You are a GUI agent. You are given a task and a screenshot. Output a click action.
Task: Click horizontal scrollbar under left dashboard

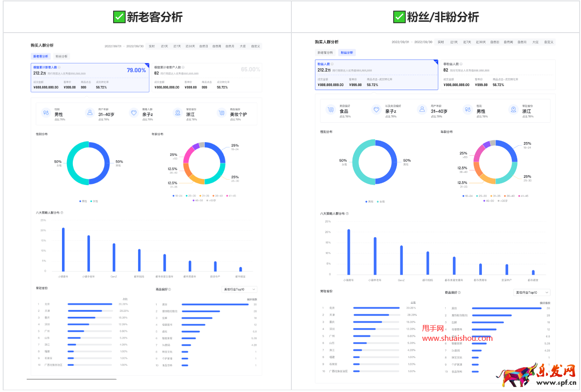(x=71, y=379)
